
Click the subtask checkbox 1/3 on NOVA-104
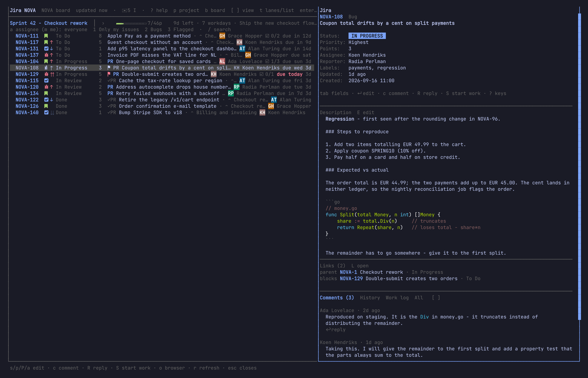pyautogui.click(x=267, y=61)
